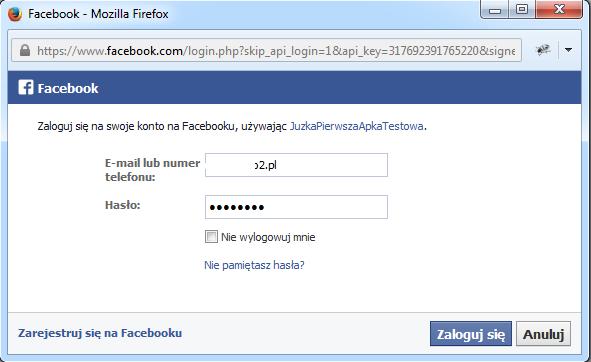The width and height of the screenshot is (591, 362).
Task: Click the add-on icon beside the address bar
Action: pos(543,50)
